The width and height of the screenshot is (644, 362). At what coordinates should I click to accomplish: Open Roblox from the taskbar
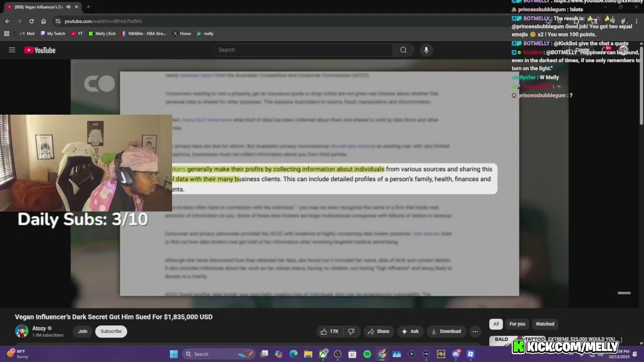point(470,354)
